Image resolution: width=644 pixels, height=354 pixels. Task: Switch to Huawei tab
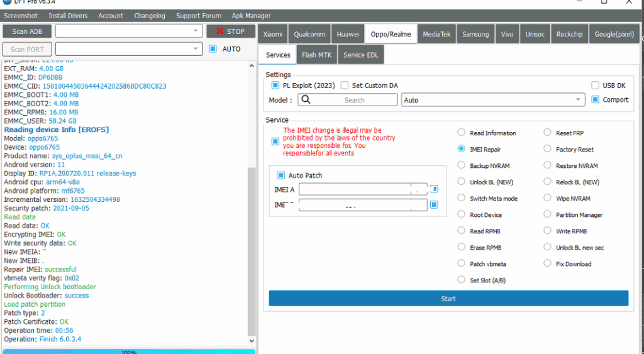tap(348, 34)
